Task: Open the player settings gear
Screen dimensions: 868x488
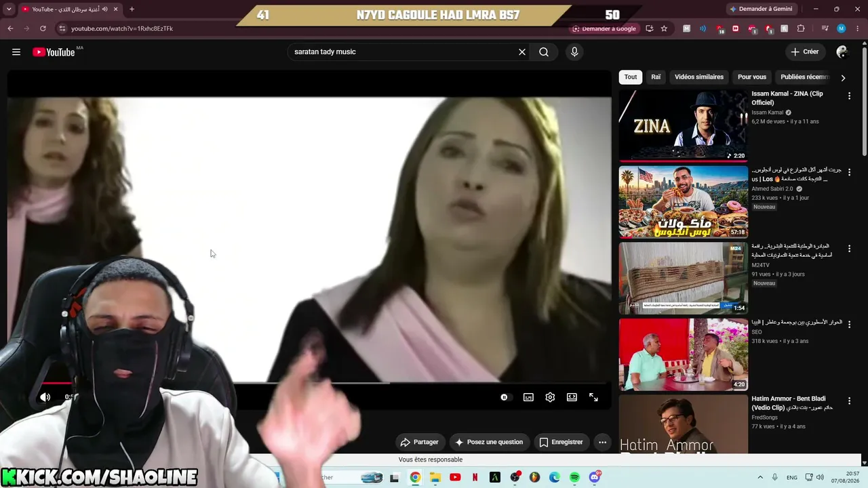Action: [x=550, y=397]
